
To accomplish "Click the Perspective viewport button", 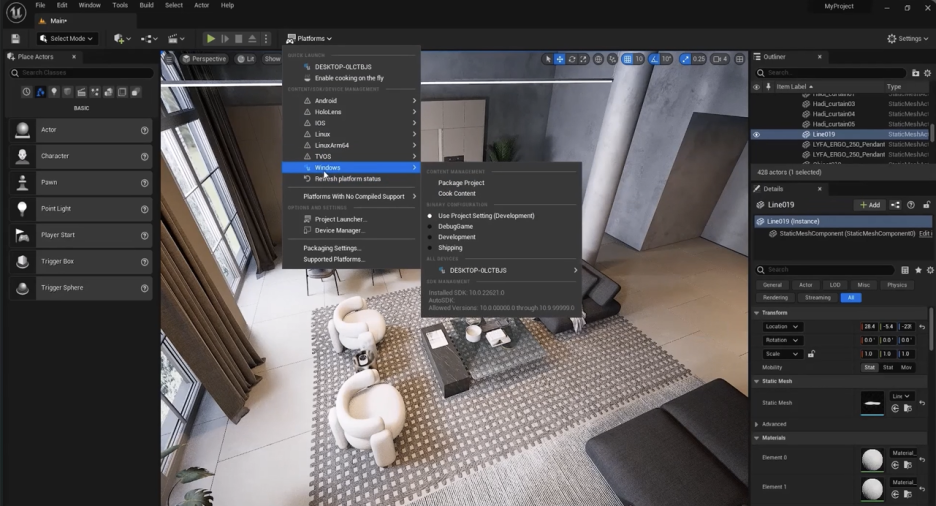I will pyautogui.click(x=204, y=59).
